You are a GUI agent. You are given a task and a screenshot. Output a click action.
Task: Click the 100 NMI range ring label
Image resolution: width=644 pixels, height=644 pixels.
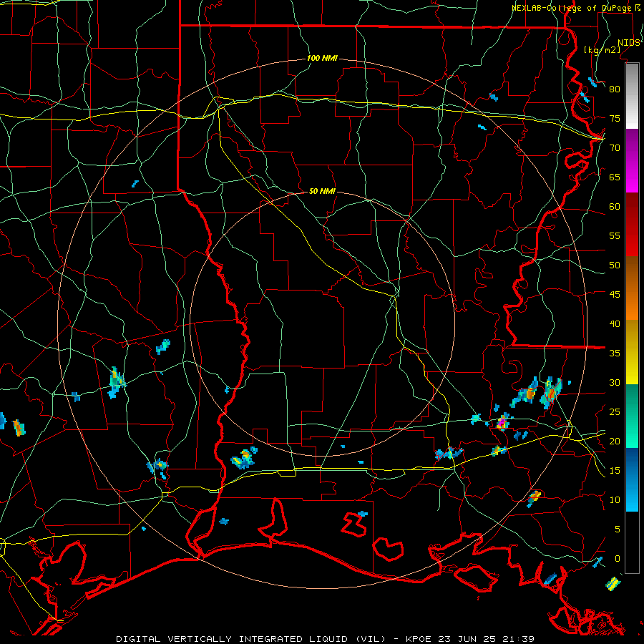click(322, 59)
